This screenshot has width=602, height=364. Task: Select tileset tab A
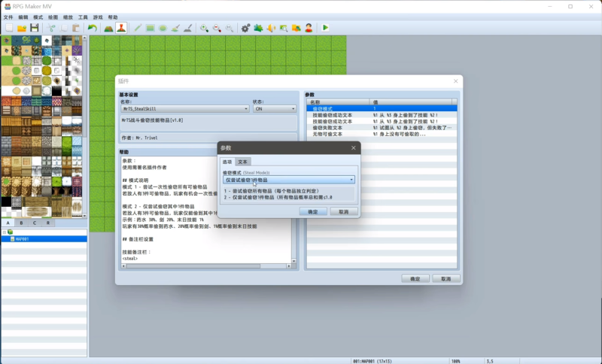[8, 223]
